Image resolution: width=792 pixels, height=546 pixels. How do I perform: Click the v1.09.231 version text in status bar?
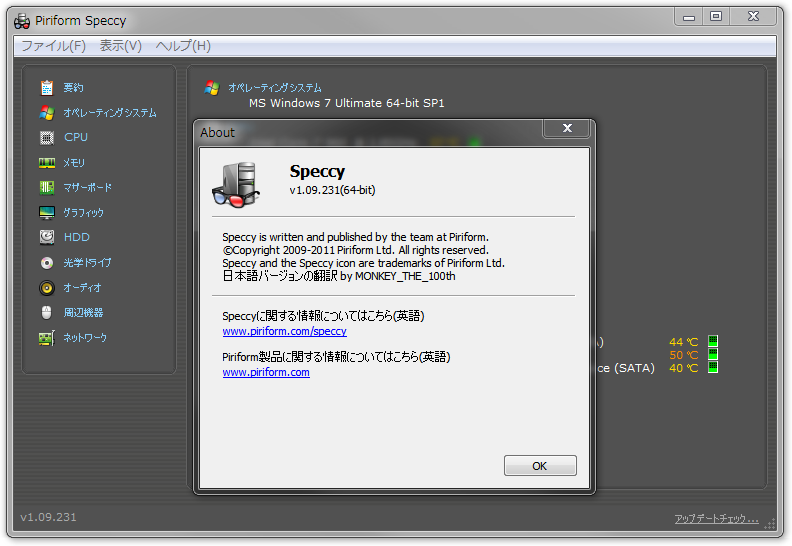point(48,517)
